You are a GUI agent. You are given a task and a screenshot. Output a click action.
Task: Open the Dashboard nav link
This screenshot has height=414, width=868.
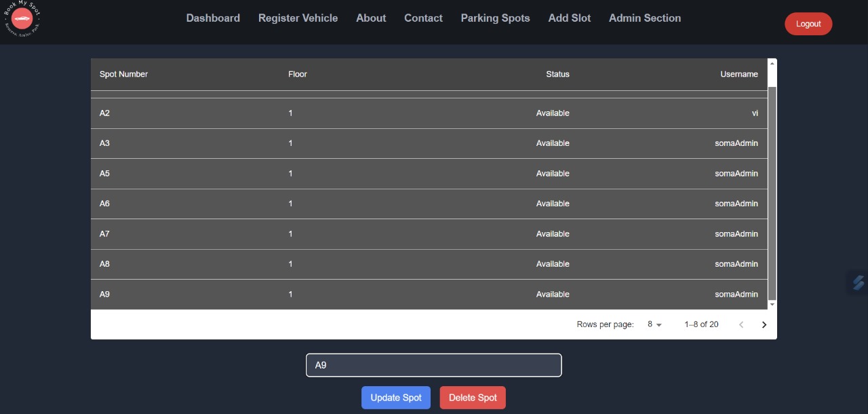point(213,18)
